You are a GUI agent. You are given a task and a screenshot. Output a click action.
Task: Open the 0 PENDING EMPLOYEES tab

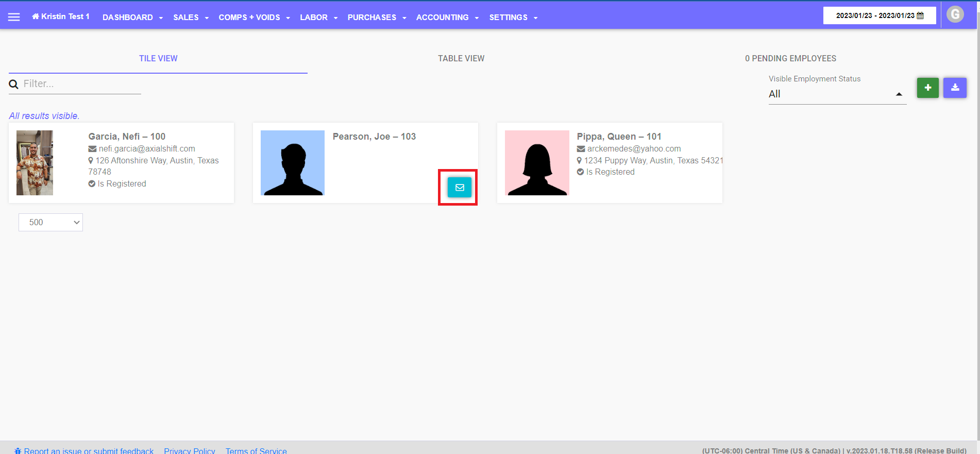tap(790, 59)
